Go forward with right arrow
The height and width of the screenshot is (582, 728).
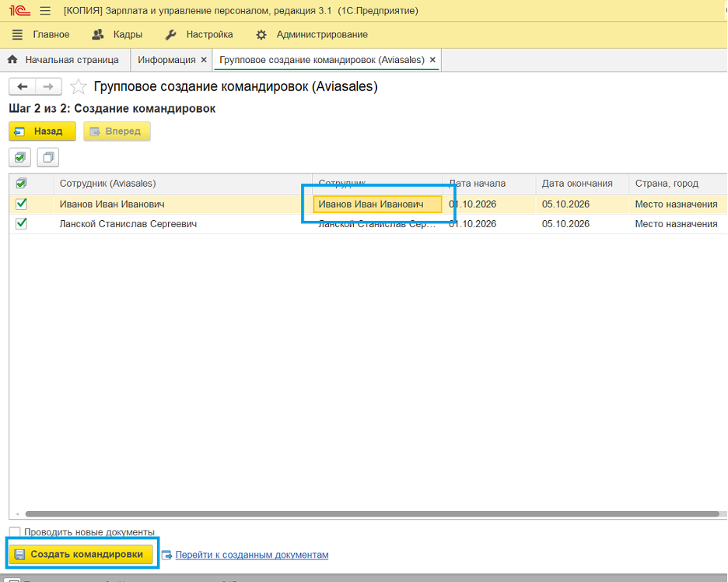[x=48, y=86]
